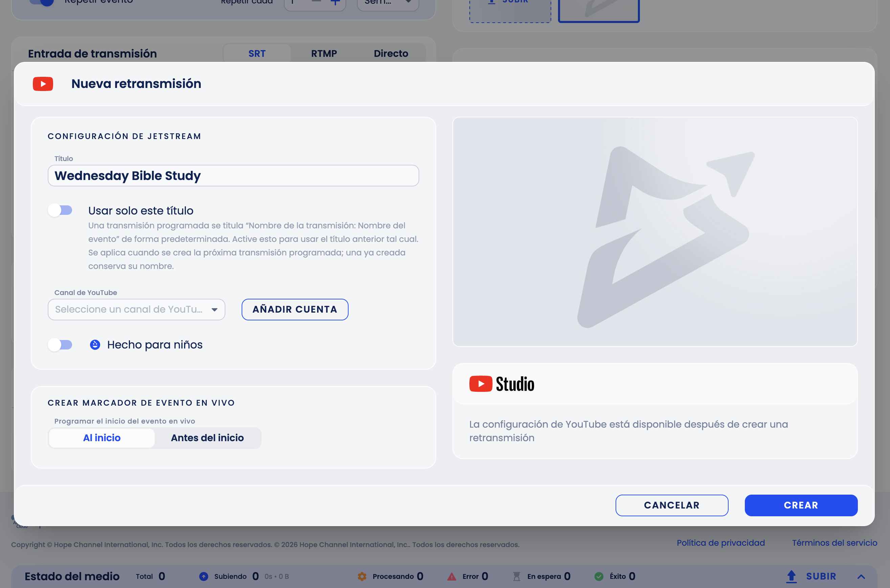Click CREAR MARCADOR DE EVENTO EN VIVO heading

[141, 403]
